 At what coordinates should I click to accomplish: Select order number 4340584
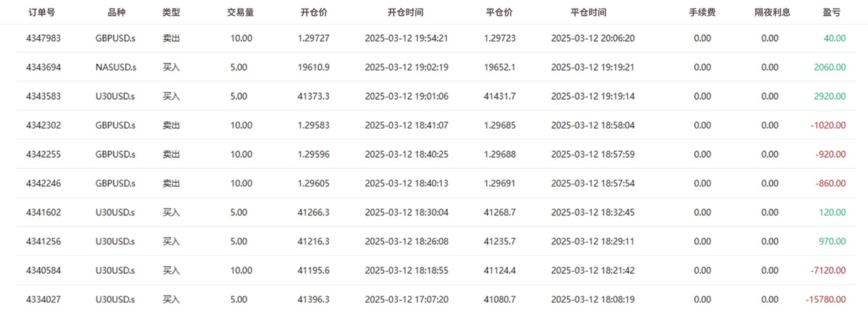(43, 270)
